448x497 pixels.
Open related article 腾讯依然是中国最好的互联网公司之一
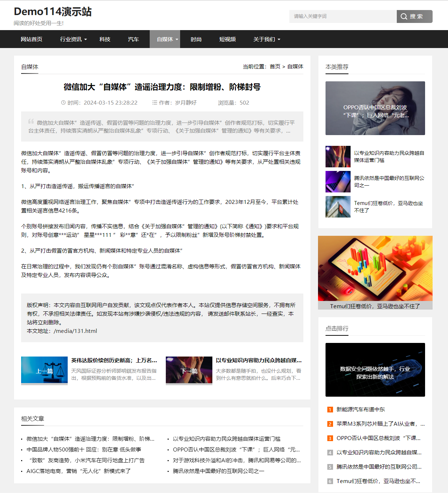pyautogui.click(x=218, y=471)
